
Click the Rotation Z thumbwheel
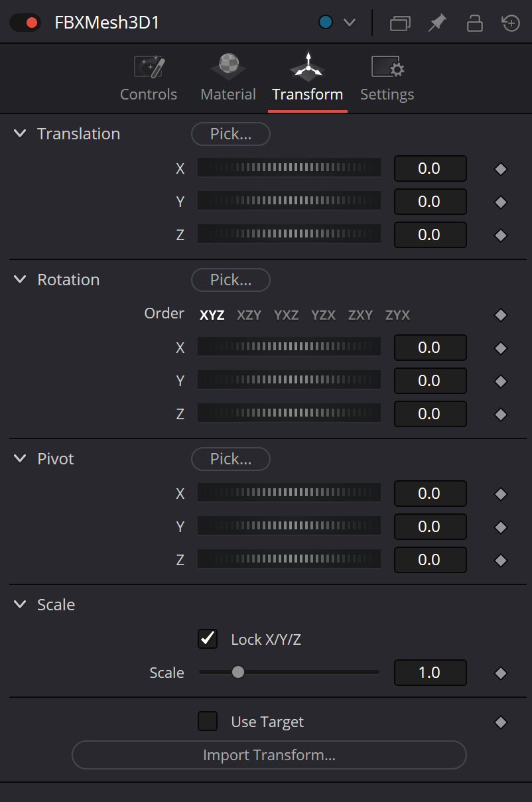289,413
